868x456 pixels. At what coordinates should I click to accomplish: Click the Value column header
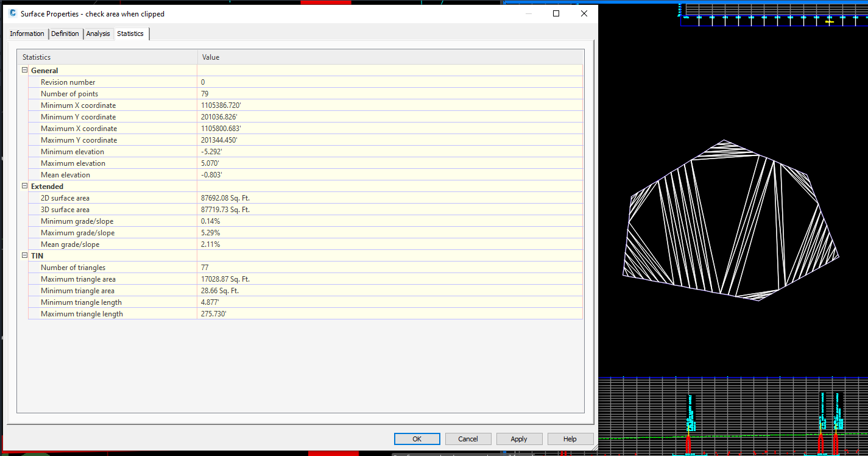coord(210,57)
